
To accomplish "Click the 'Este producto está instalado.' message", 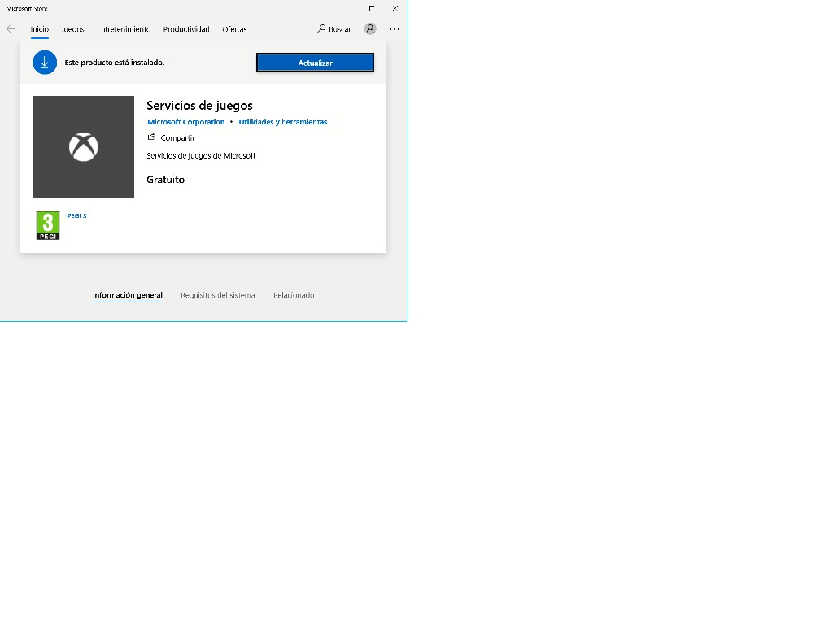I will click(x=115, y=63).
